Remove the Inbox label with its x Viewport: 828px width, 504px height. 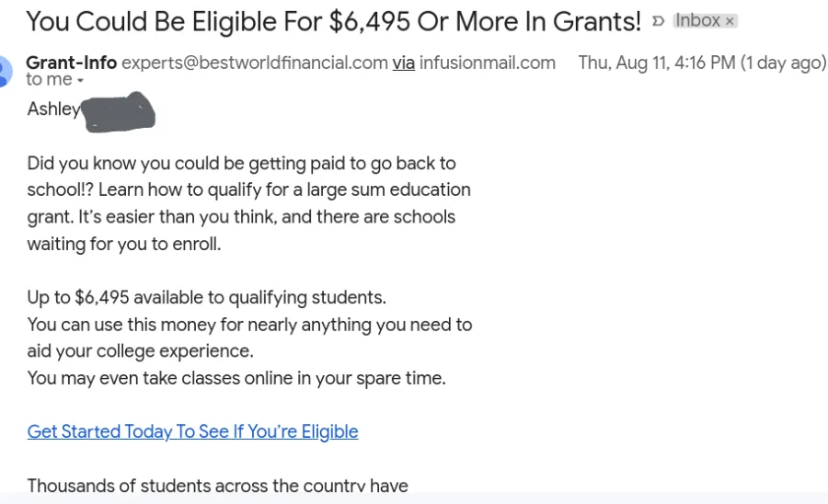click(730, 21)
